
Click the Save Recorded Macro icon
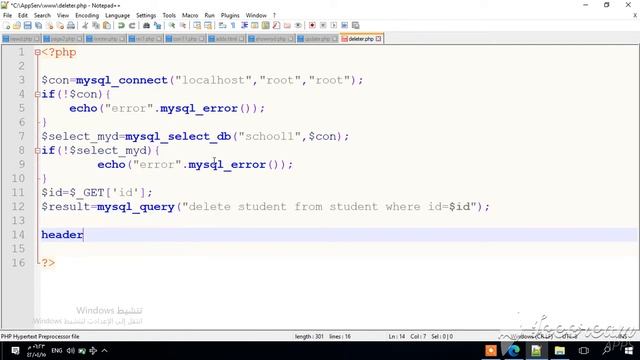[x=356, y=25]
